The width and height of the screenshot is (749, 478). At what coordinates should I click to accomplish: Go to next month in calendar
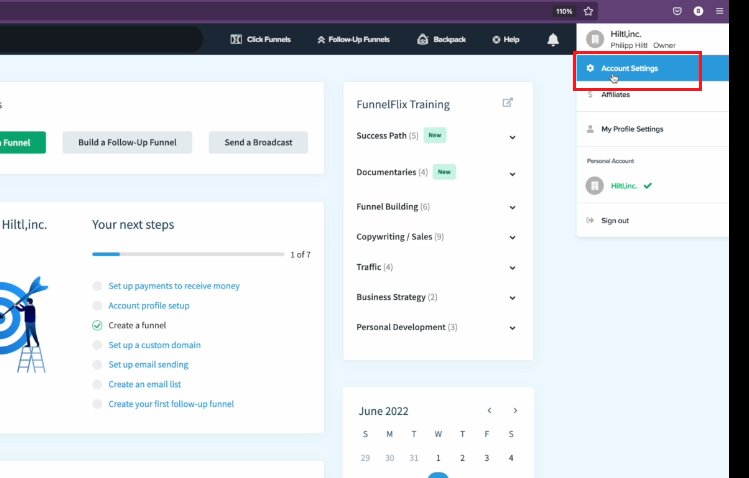pos(515,411)
